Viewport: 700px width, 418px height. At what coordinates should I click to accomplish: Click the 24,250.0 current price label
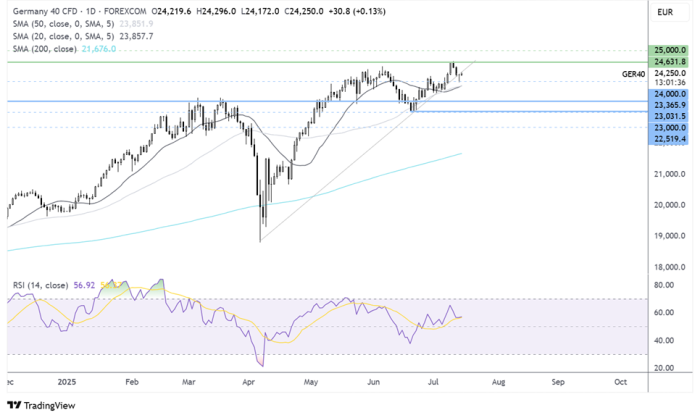(669, 73)
